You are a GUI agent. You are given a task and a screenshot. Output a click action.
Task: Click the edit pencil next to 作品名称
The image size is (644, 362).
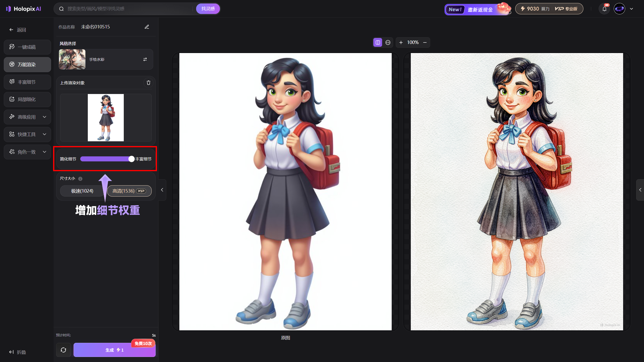(x=147, y=27)
